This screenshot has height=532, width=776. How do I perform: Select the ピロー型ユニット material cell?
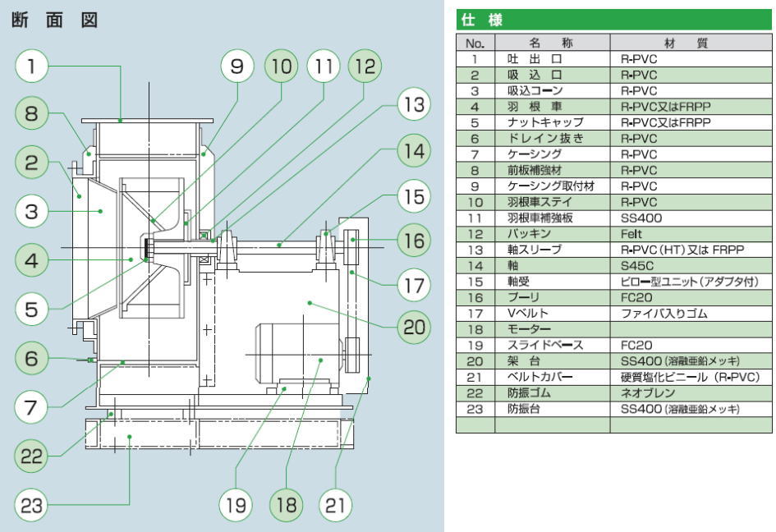pyautogui.click(x=691, y=282)
